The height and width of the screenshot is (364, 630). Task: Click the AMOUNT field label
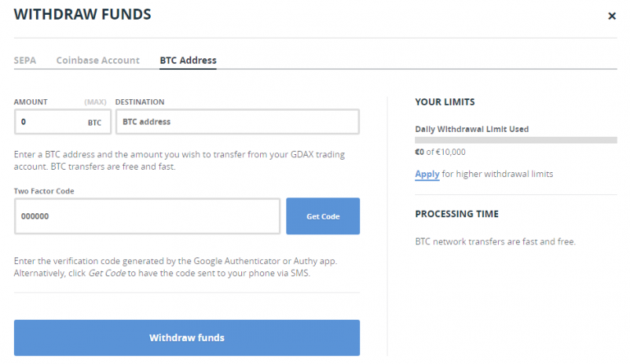pyautogui.click(x=30, y=102)
